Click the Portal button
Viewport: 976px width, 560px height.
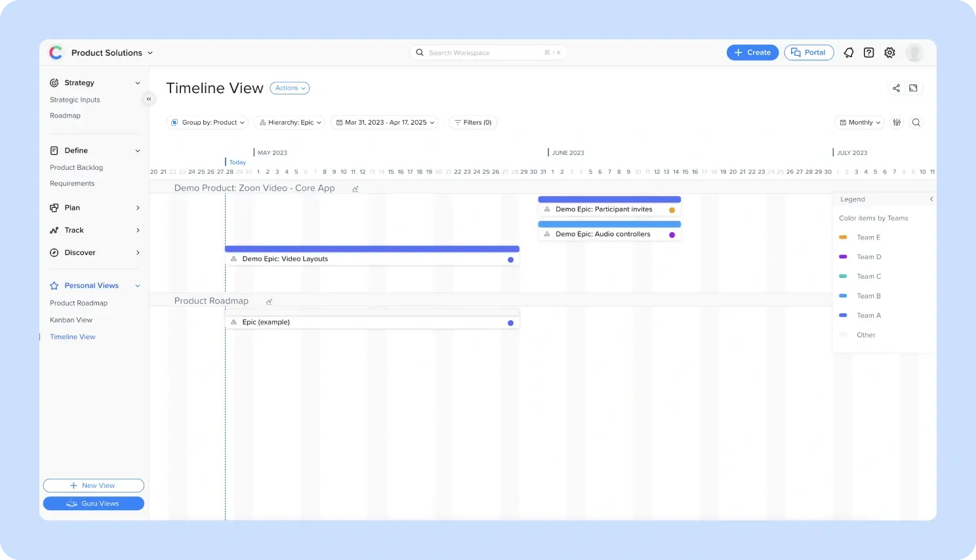809,52
